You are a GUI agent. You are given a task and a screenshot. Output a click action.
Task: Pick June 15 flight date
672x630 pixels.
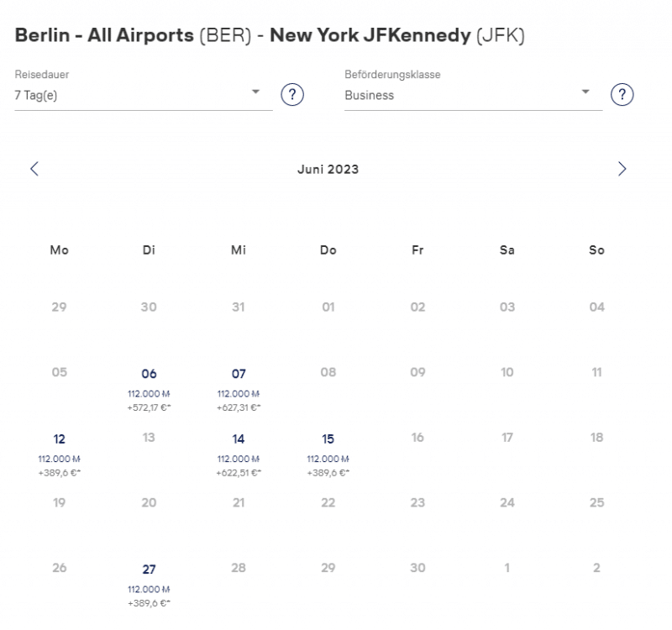click(328, 439)
